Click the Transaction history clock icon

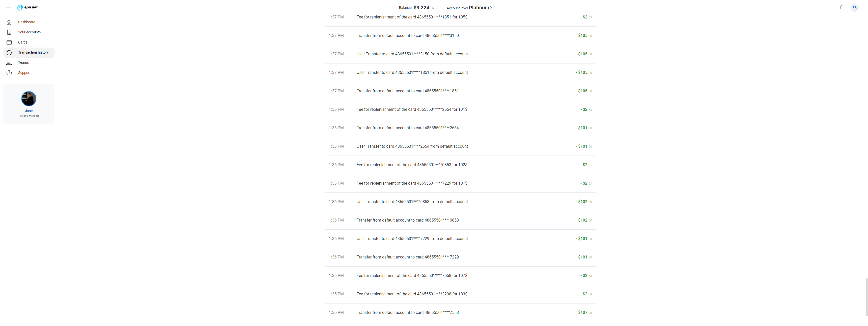point(9,53)
